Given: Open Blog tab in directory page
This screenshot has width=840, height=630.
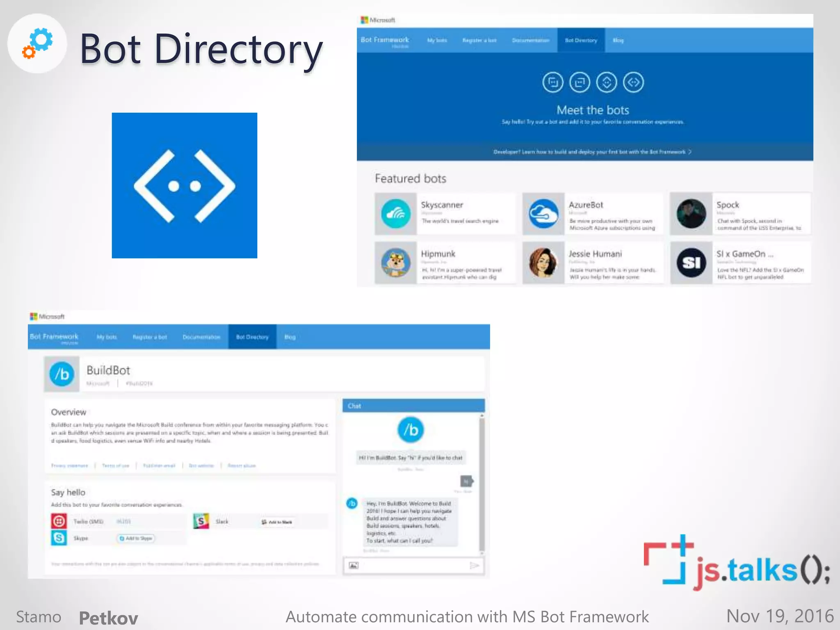Looking at the screenshot, I should 618,40.
